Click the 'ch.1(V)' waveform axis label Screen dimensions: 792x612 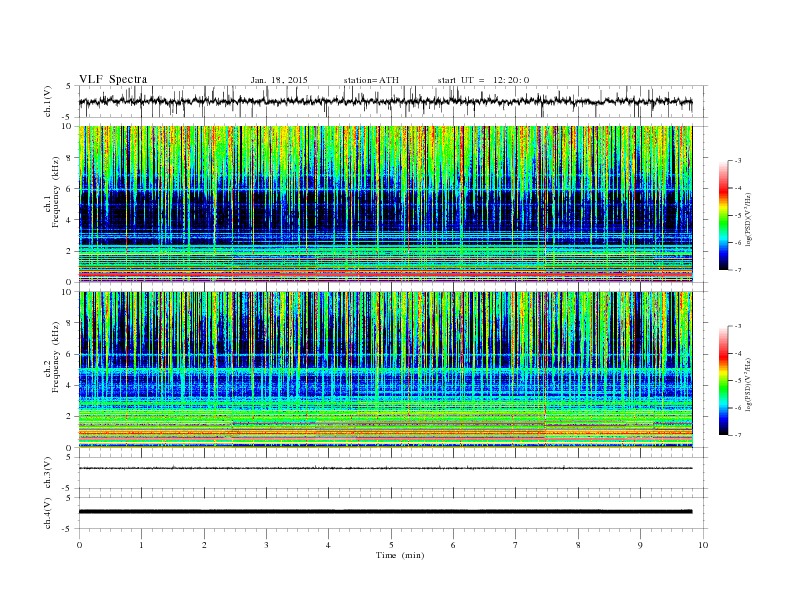click(48, 101)
